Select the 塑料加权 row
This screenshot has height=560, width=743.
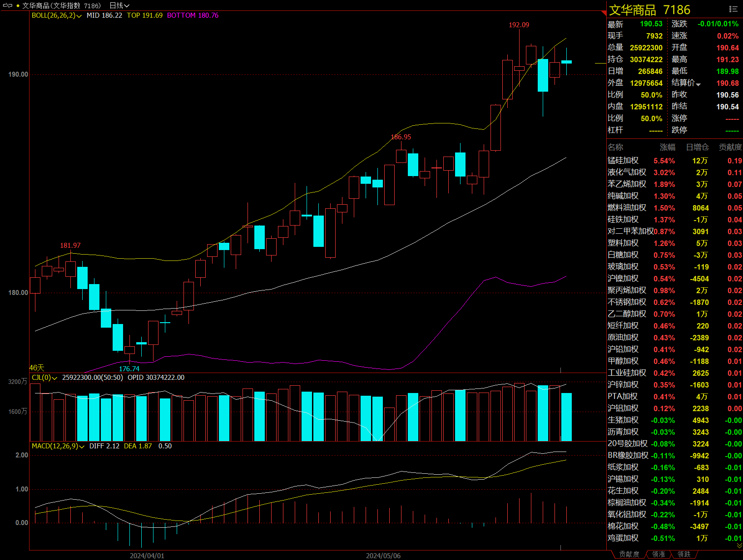pos(675,243)
